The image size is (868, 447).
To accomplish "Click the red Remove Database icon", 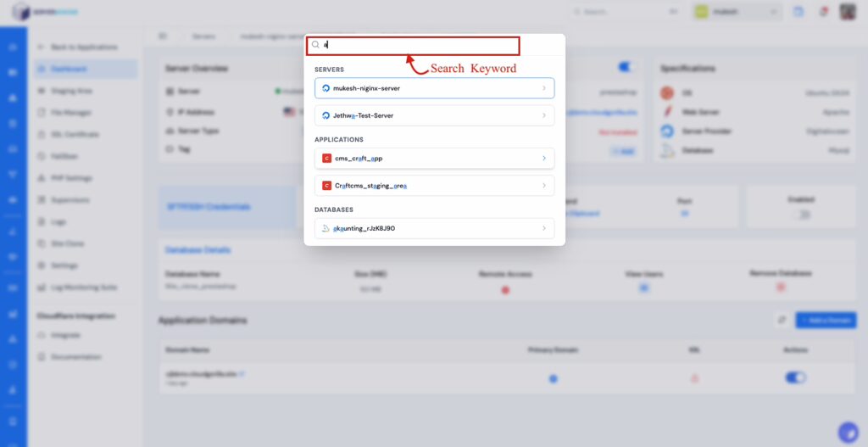I will [781, 287].
